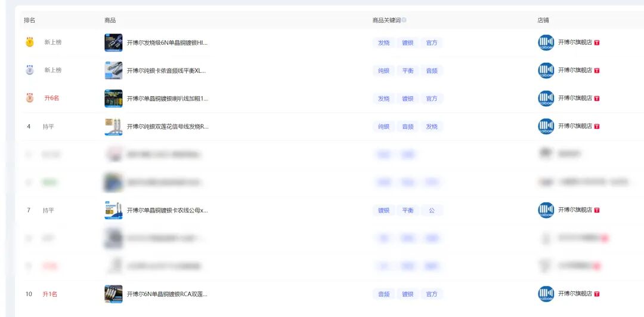
Task: Select the 官方 keyword tag in rank 10 row
Action: point(432,294)
